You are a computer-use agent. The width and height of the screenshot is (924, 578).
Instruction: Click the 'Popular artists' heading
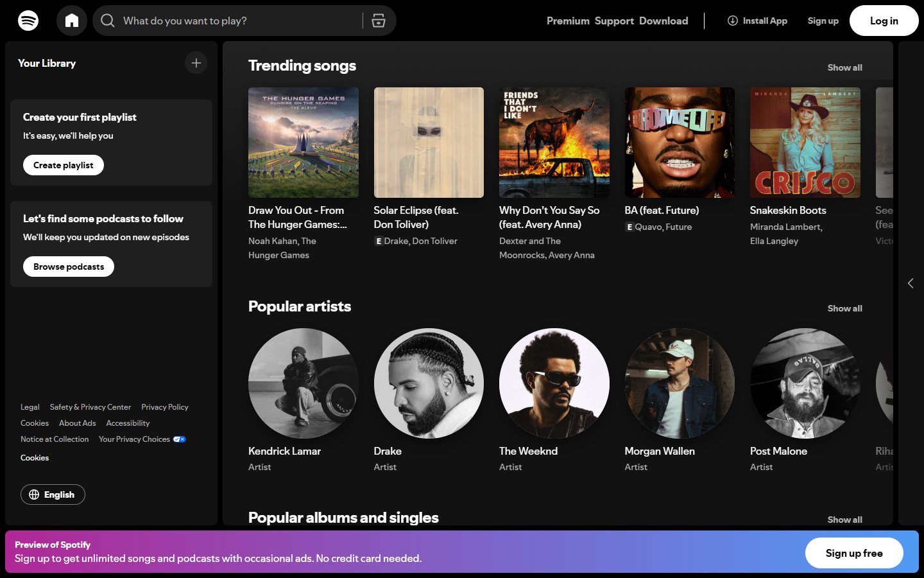pos(300,306)
